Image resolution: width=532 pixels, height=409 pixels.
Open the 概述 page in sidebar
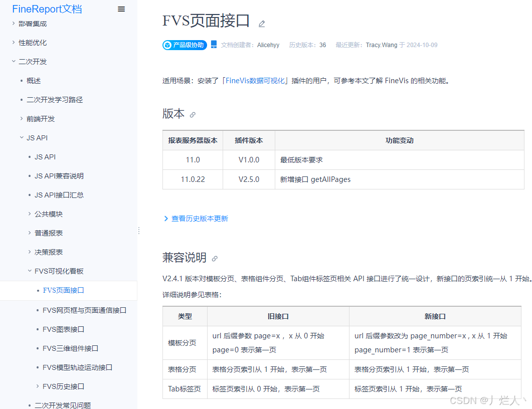pyautogui.click(x=34, y=81)
